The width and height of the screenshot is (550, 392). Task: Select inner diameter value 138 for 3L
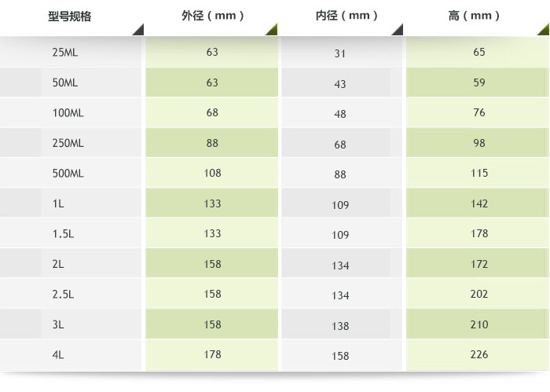[340, 326]
